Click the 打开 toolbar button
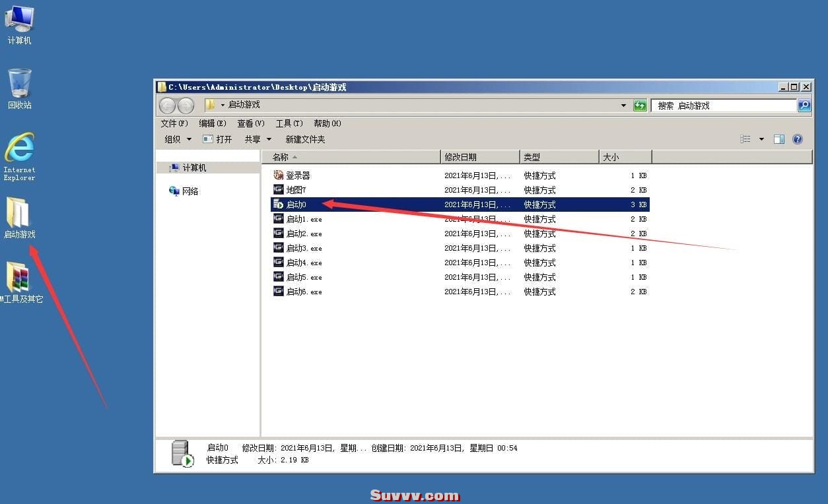The height and width of the screenshot is (504, 828). click(x=222, y=139)
